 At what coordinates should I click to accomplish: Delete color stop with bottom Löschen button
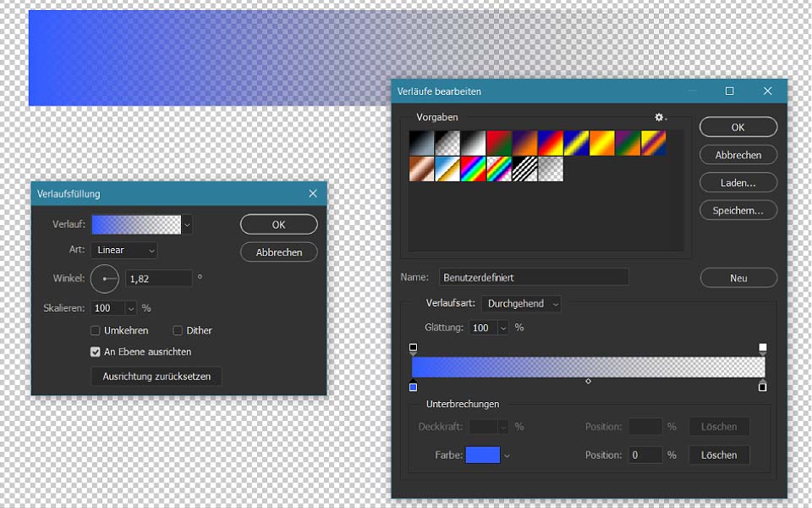[x=719, y=456]
